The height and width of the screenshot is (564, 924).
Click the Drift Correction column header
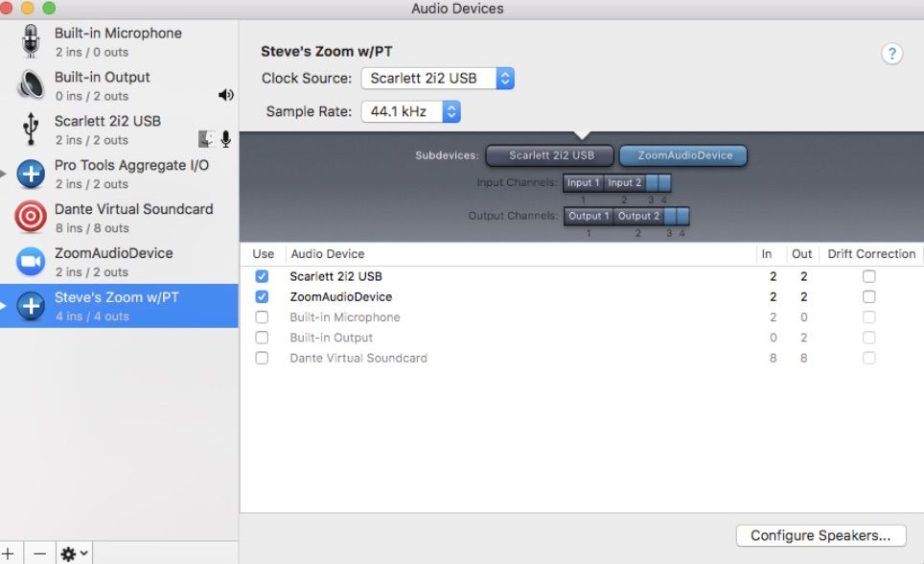click(871, 254)
